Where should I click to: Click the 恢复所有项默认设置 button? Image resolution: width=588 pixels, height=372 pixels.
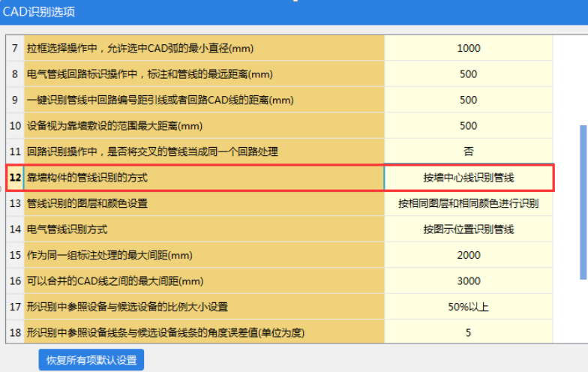pos(91,360)
